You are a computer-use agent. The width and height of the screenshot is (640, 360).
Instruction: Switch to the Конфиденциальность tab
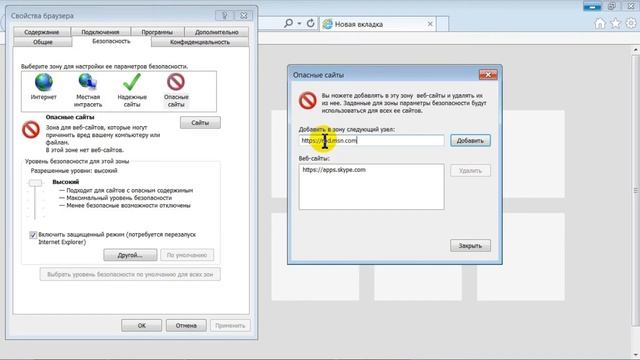click(x=200, y=42)
